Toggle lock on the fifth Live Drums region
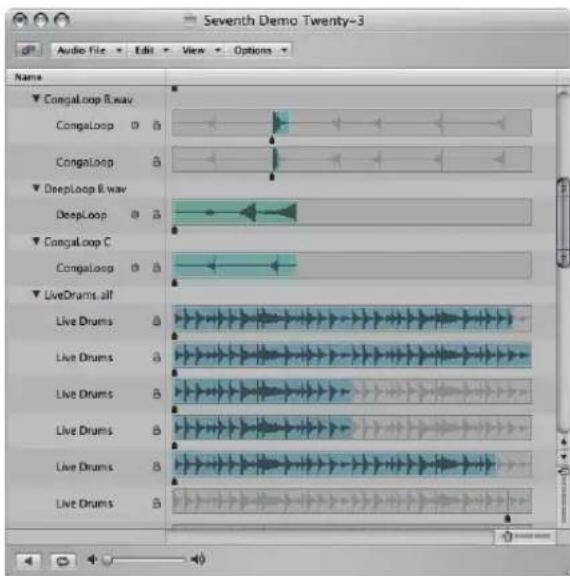Viewport: 570px width, 576px height. click(x=157, y=467)
